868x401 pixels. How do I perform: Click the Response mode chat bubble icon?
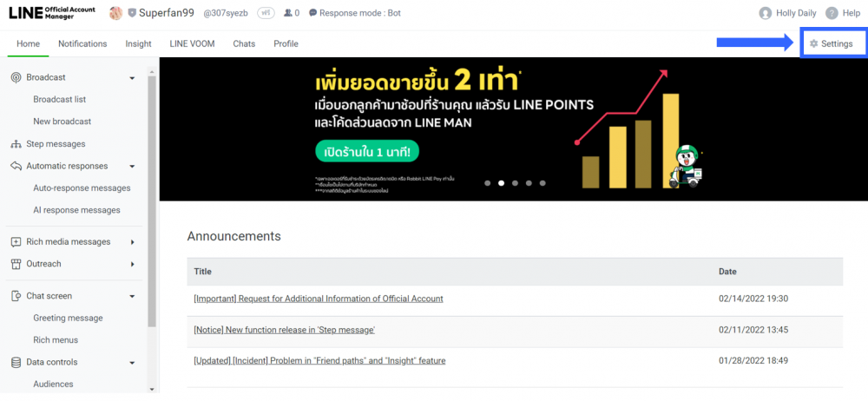click(312, 13)
